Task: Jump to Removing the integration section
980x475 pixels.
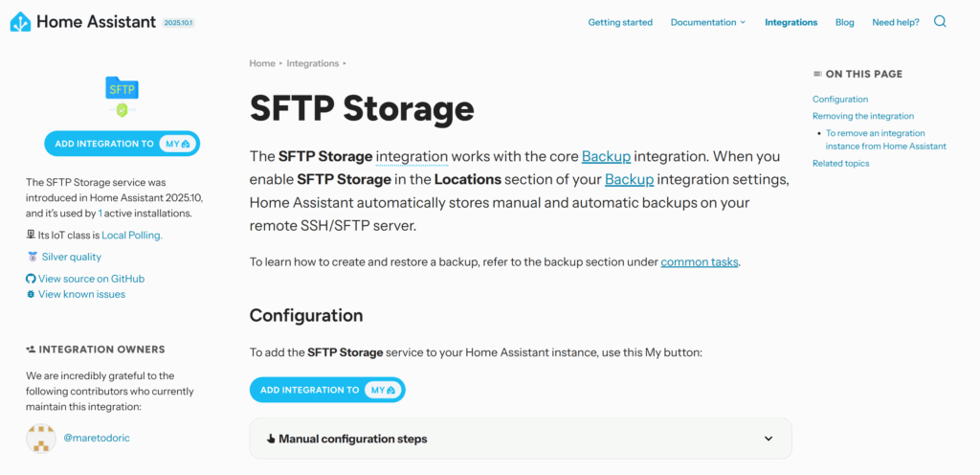Action: tap(862, 116)
